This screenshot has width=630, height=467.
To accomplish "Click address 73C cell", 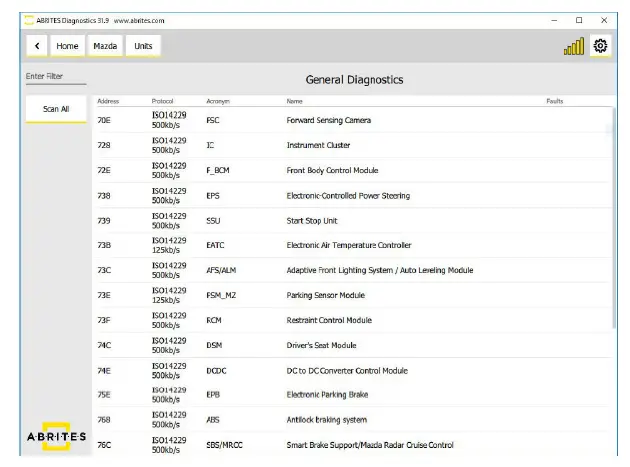I will click(104, 270).
